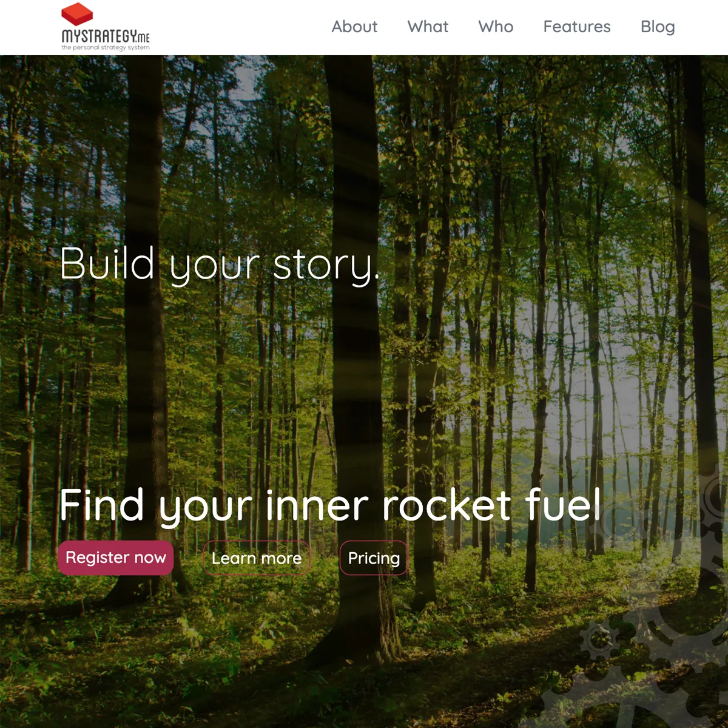Select the Learn more button
The width and height of the screenshot is (728, 728).
pos(257,558)
